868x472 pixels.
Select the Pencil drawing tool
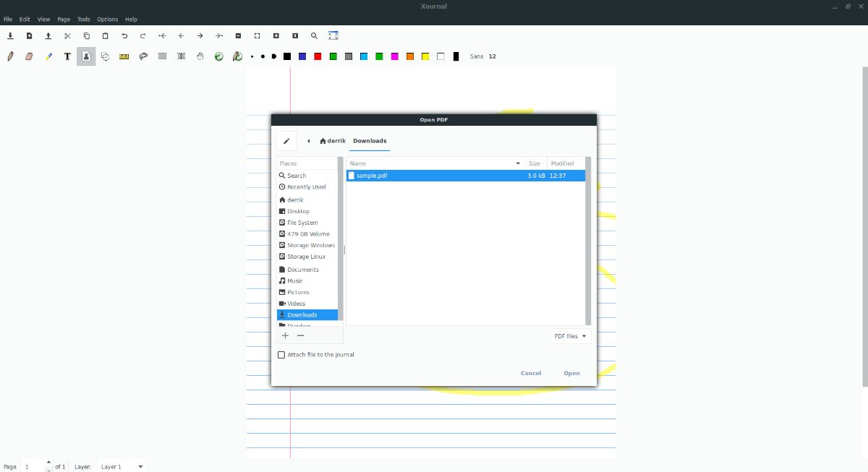10,56
